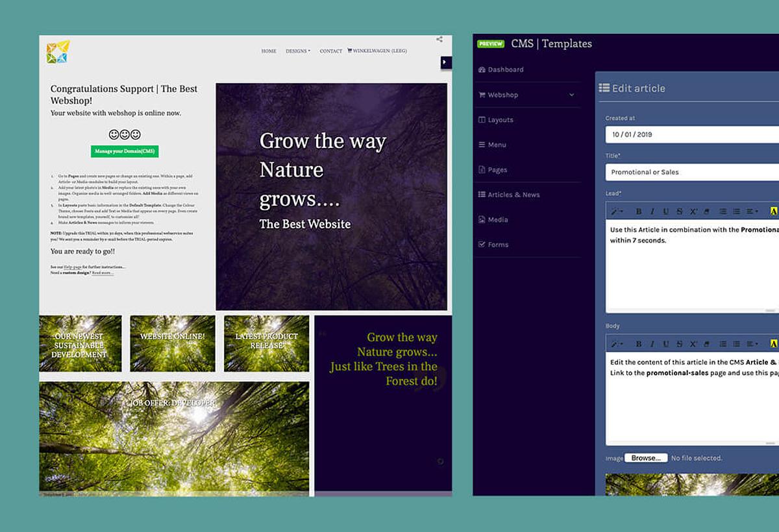The height and width of the screenshot is (532, 779).
Task: Open Articles & News in the sidebar
Action: (x=513, y=195)
